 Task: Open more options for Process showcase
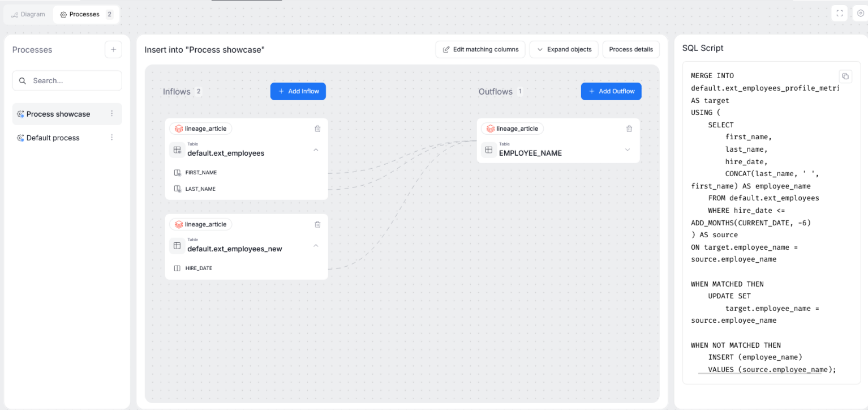(x=111, y=114)
